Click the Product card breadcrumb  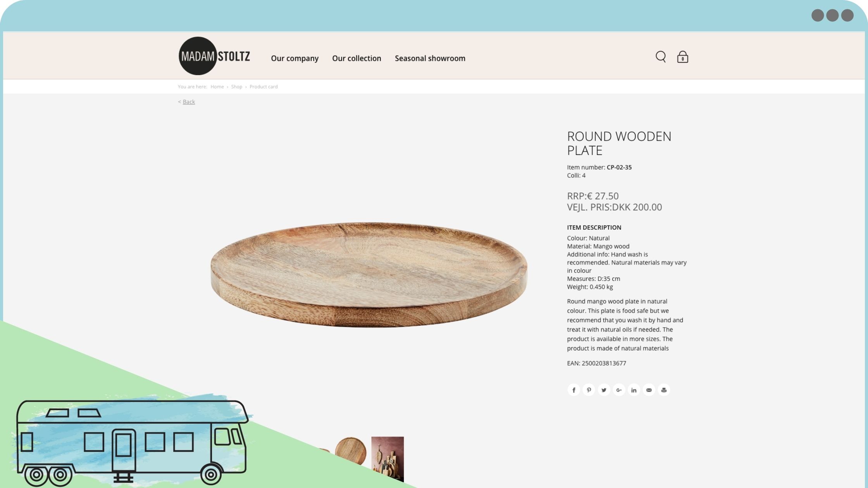[263, 87]
